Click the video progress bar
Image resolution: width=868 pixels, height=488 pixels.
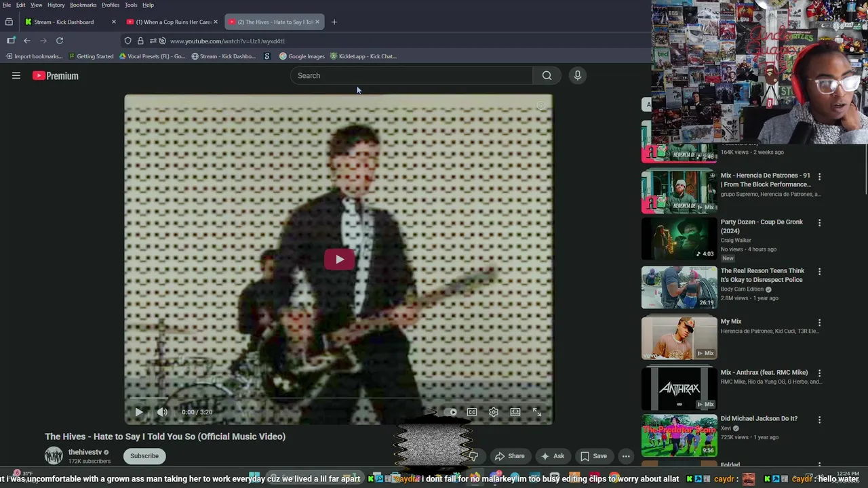click(x=338, y=399)
